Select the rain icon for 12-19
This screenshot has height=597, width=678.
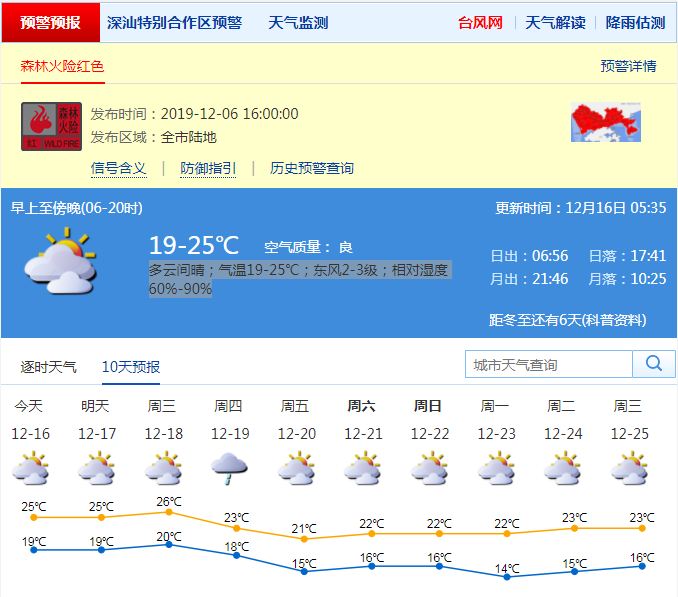(229, 467)
